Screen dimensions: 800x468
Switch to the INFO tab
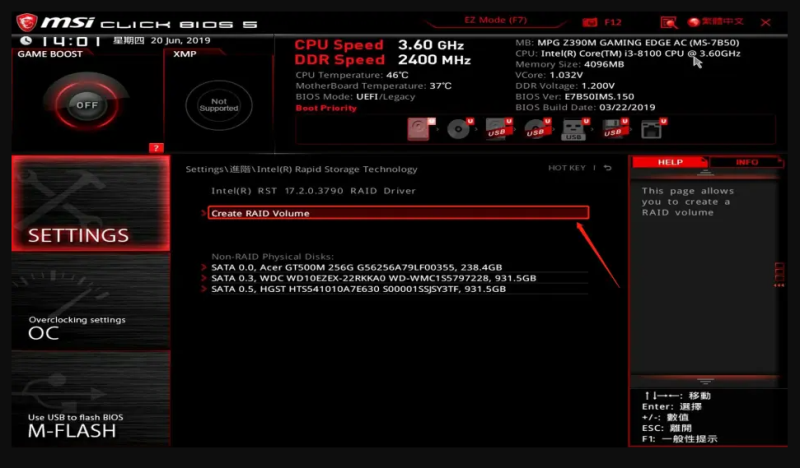tap(746, 162)
